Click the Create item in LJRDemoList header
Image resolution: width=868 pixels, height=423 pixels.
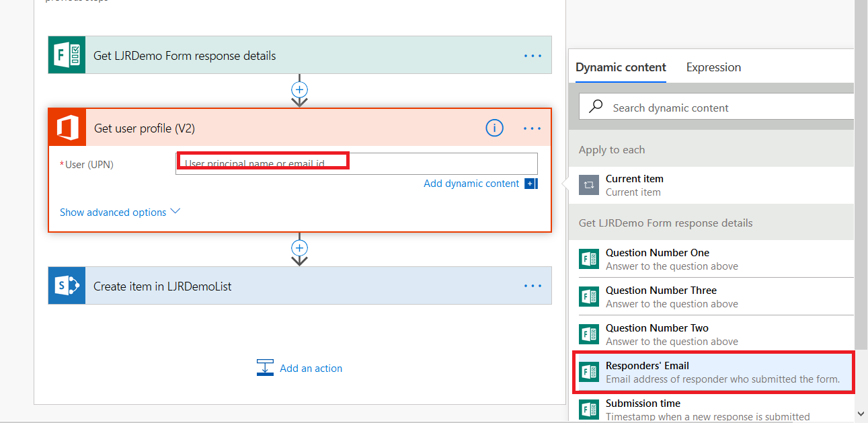(300, 286)
